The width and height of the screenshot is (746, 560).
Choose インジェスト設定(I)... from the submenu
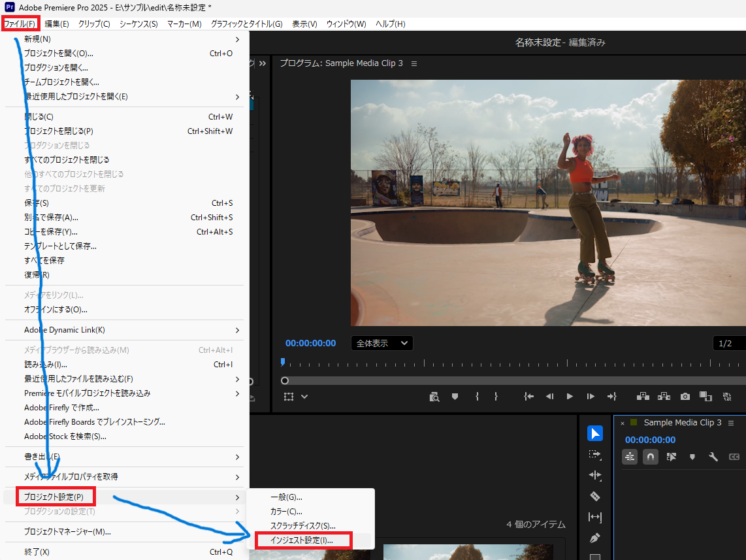click(302, 540)
